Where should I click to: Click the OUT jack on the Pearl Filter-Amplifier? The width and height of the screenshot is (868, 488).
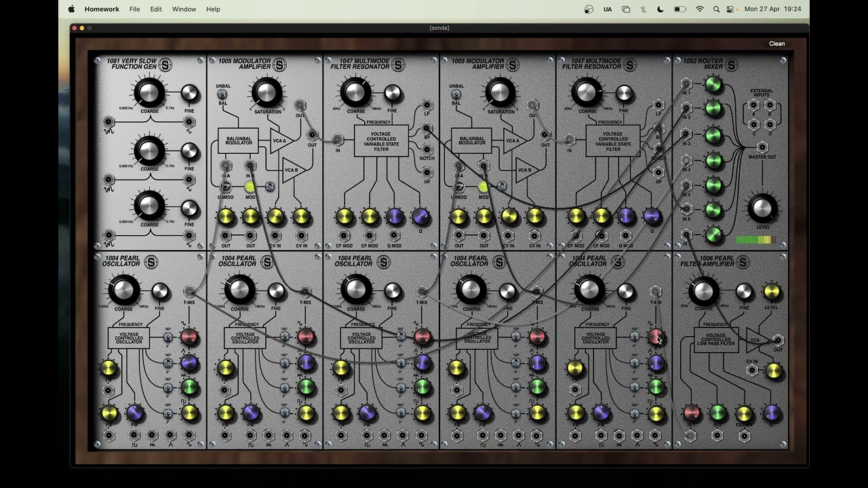pos(778,341)
